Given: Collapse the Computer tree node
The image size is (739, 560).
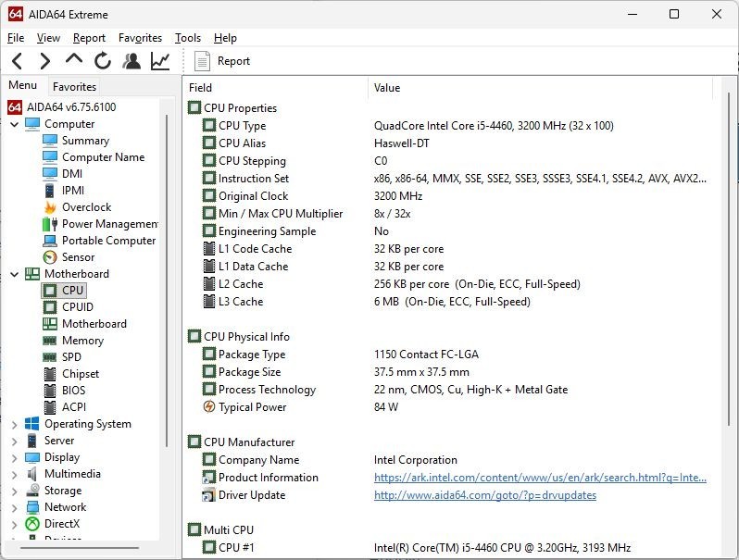Looking at the screenshot, I should tap(15, 124).
